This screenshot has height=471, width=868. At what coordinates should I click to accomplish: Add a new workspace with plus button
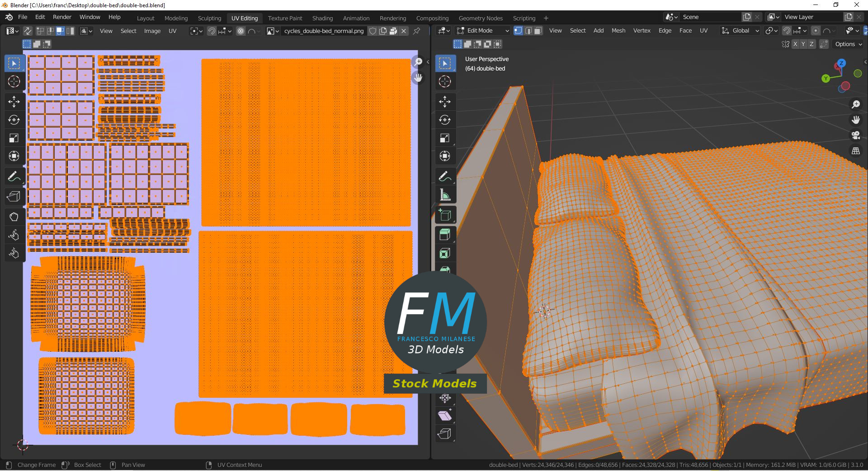click(x=546, y=18)
